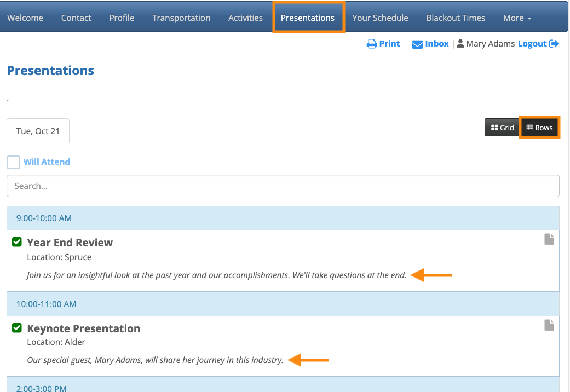Uncheck attendance for Year End Review
This screenshot has height=392, width=570.
click(17, 242)
